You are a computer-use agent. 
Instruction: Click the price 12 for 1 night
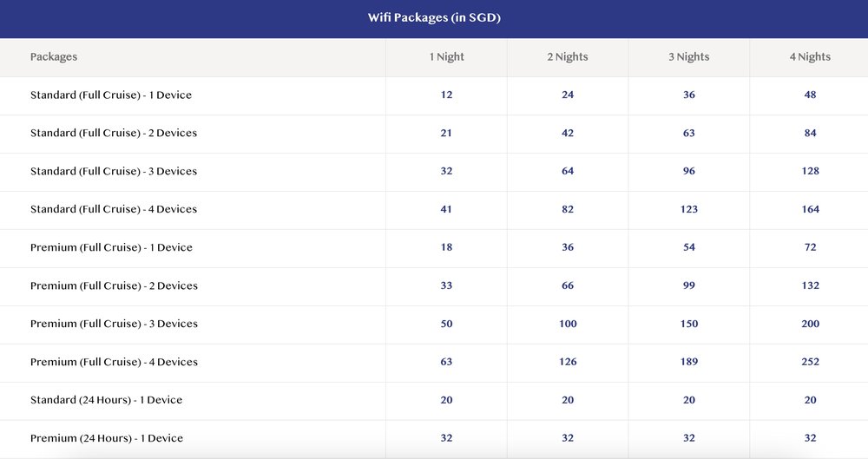(446, 95)
